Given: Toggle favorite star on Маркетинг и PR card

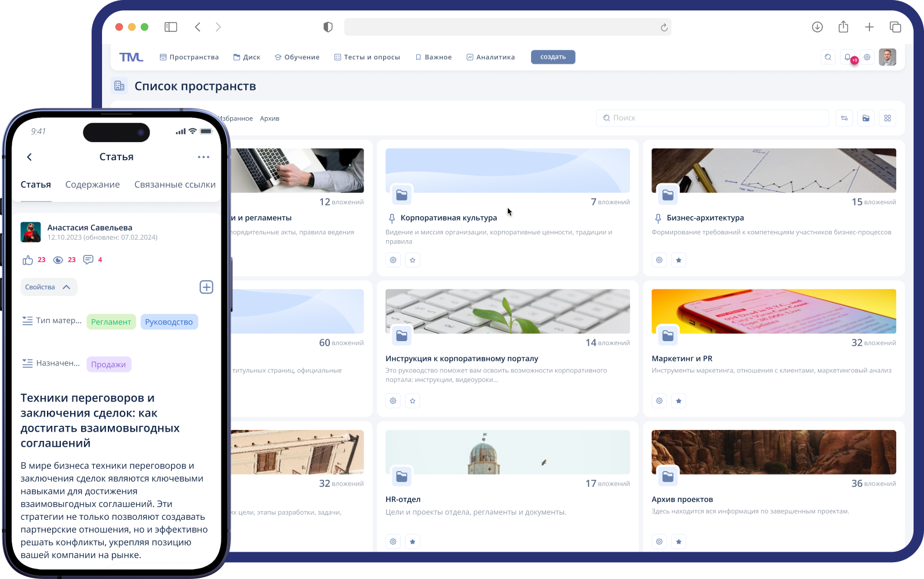Looking at the screenshot, I should pos(679,401).
